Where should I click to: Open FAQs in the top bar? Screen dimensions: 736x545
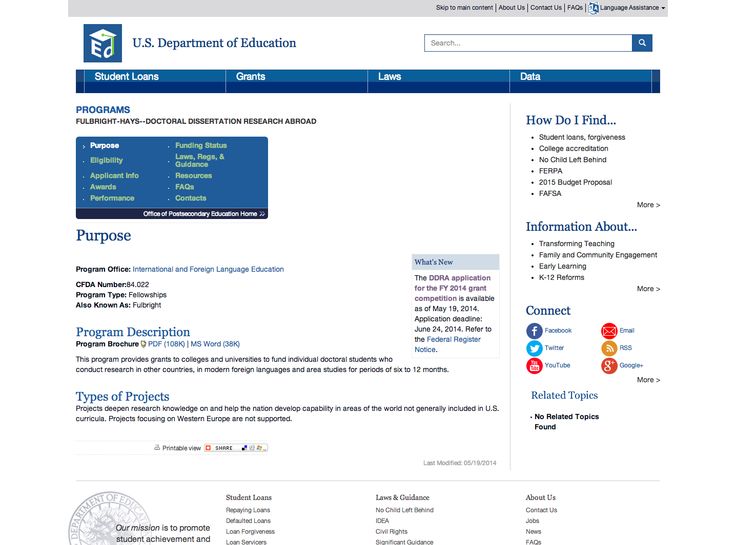[x=575, y=8]
